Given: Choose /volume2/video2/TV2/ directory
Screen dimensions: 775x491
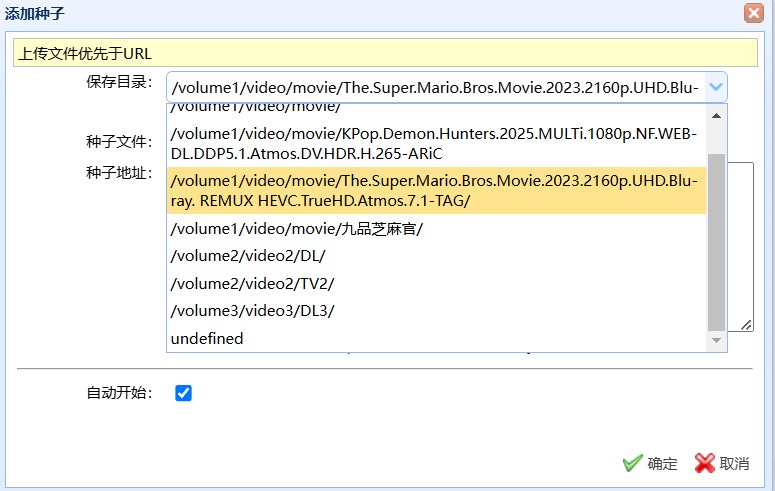Looking at the screenshot, I should [436, 284].
